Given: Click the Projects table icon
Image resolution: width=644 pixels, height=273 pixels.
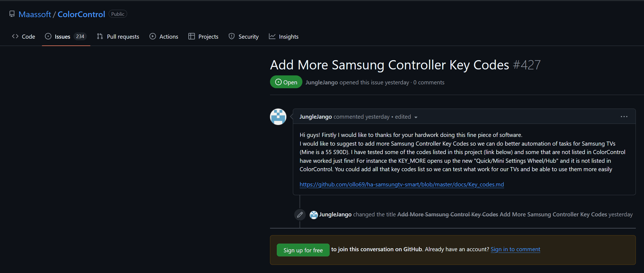Looking at the screenshot, I should pos(192,36).
